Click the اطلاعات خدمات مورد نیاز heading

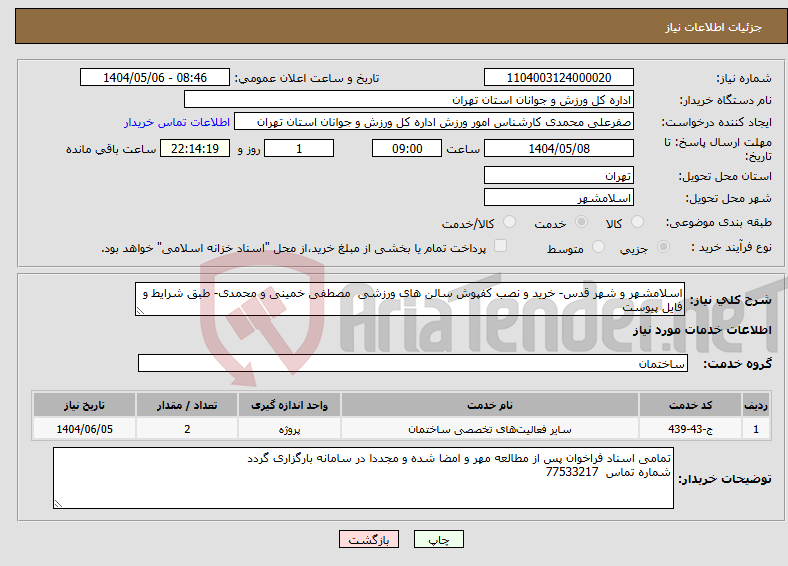(702, 330)
